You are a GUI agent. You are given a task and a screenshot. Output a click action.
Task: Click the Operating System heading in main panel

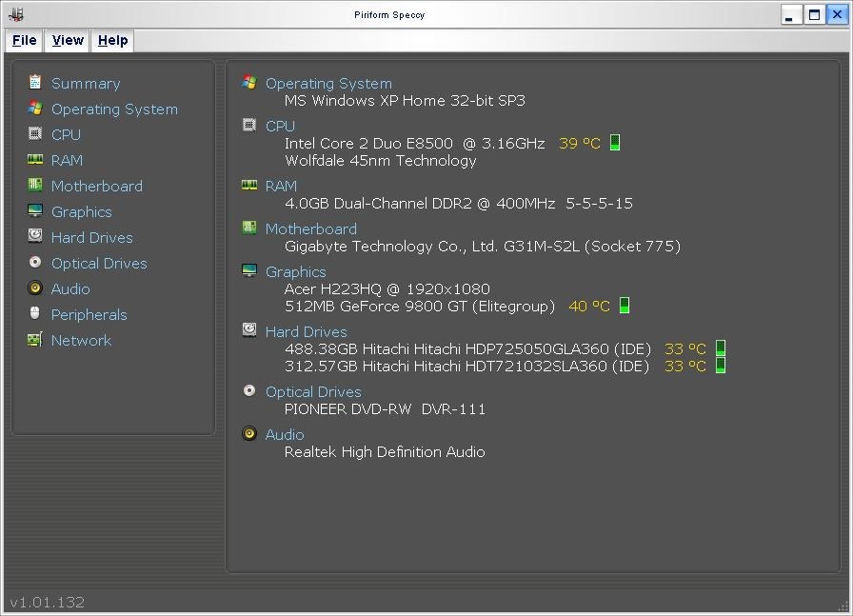328,83
